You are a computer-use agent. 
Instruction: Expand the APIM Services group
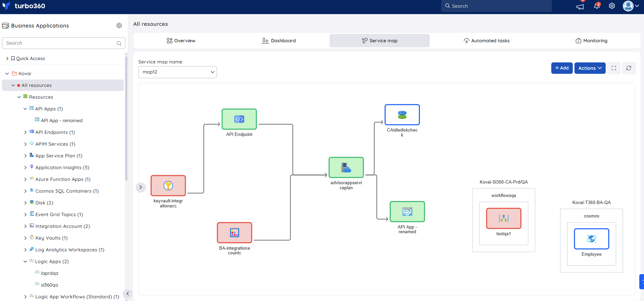pos(25,144)
